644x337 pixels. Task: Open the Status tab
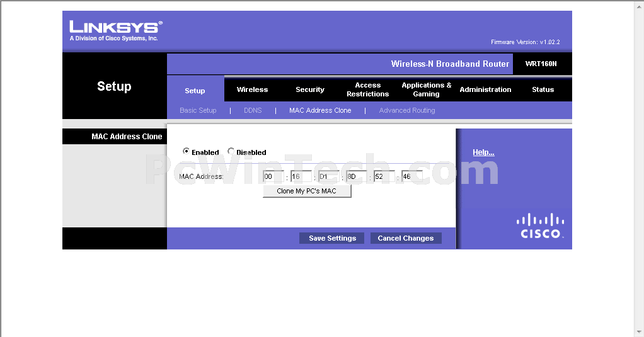pos(543,89)
